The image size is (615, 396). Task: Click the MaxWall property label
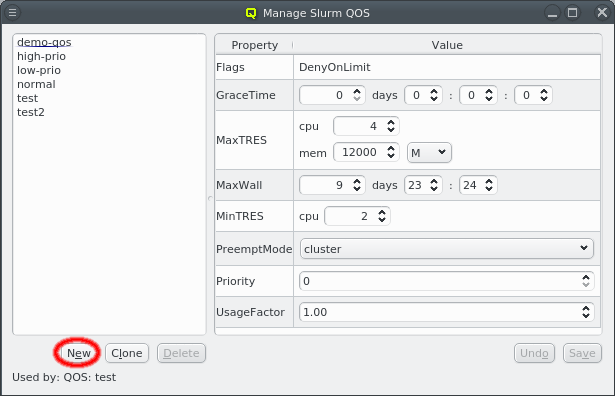tap(239, 185)
